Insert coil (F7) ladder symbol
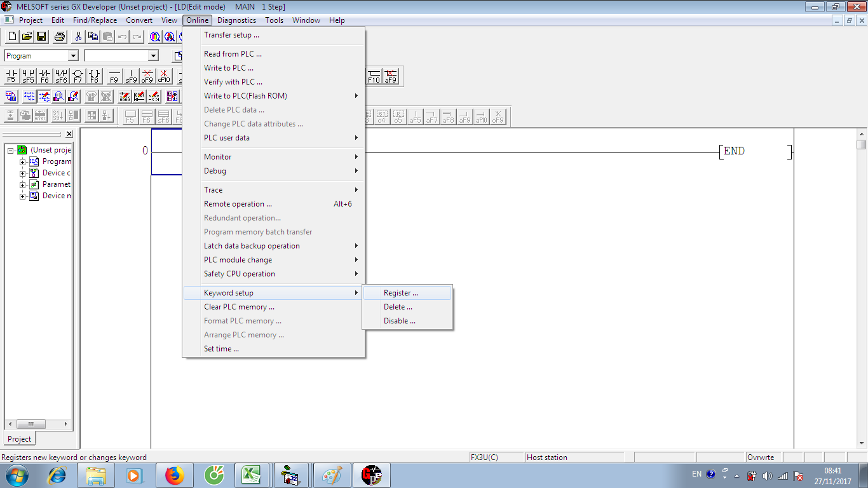Image resolution: width=868 pixels, height=488 pixels. 78,77
